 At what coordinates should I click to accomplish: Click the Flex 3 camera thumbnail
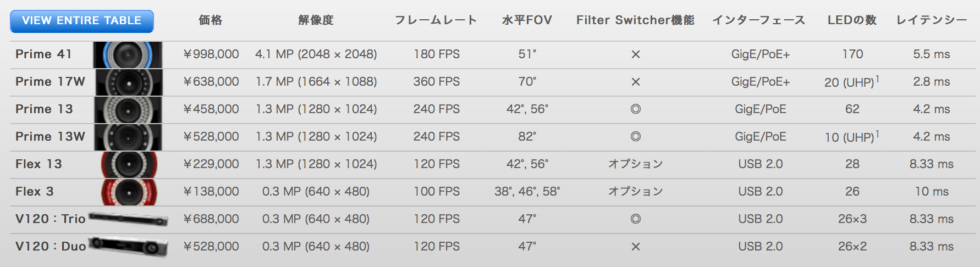click(x=129, y=192)
